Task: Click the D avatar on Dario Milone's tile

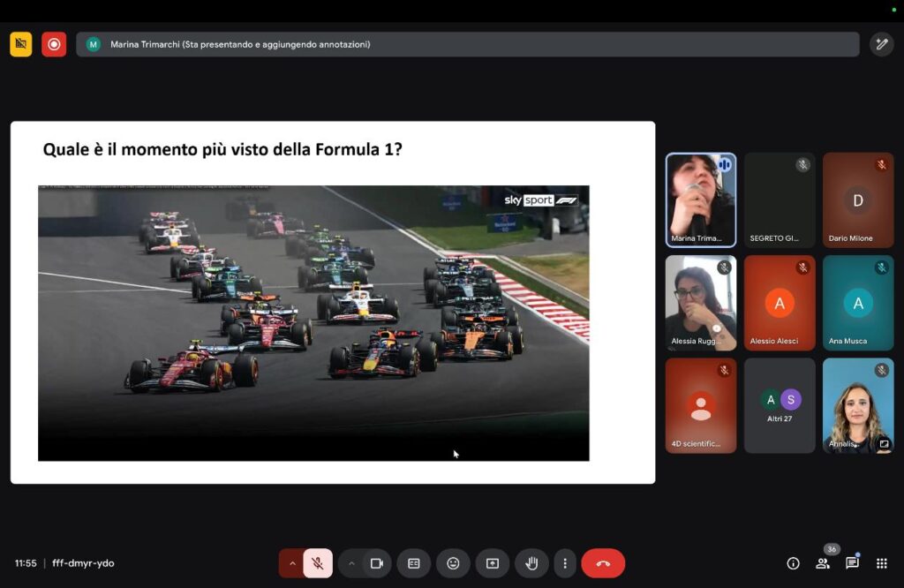Action: tap(858, 200)
